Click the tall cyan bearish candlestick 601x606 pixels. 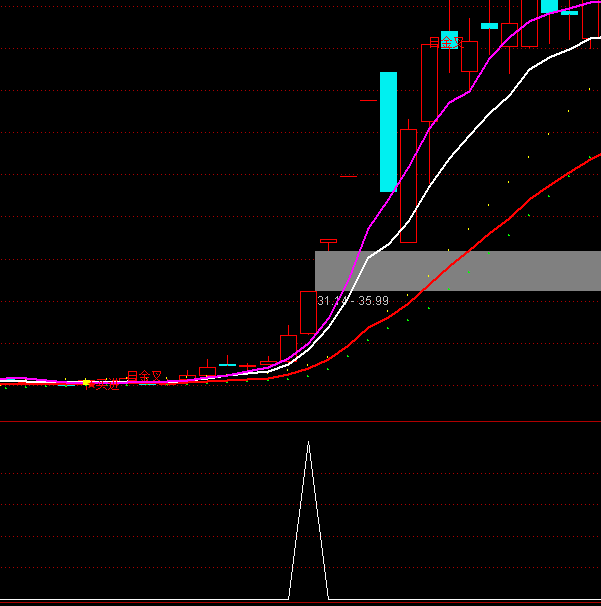click(388, 131)
